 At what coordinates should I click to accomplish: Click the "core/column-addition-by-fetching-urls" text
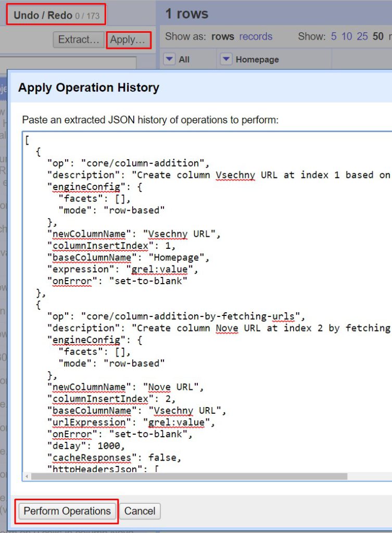191,316
